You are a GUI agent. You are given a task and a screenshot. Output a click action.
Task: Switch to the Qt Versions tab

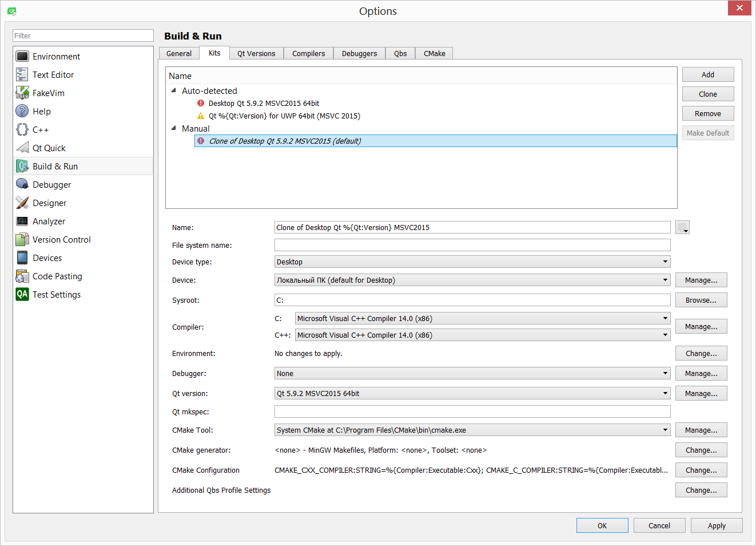click(256, 53)
